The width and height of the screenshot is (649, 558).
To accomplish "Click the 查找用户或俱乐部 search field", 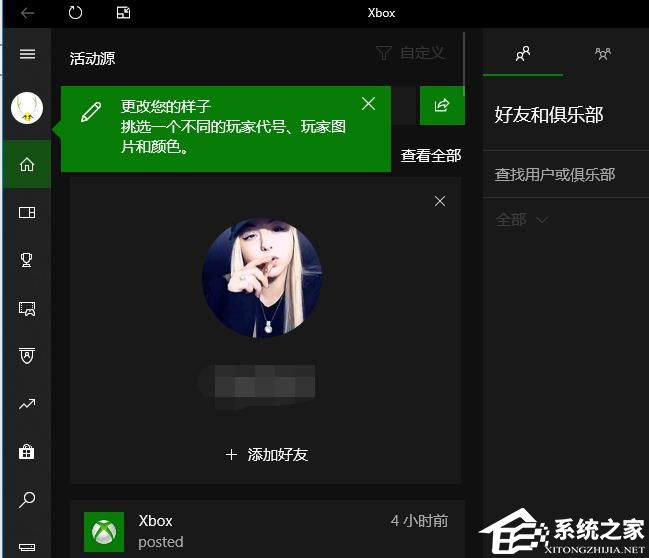I will click(x=555, y=175).
